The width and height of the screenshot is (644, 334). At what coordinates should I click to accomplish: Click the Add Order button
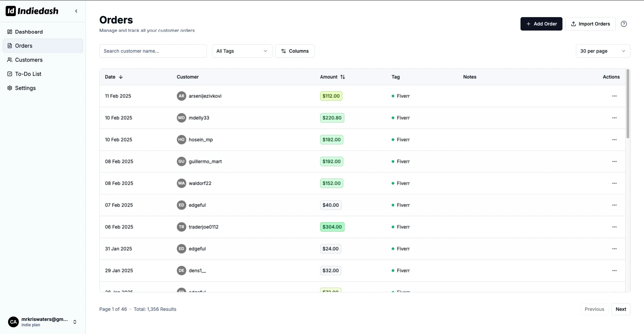pos(541,24)
